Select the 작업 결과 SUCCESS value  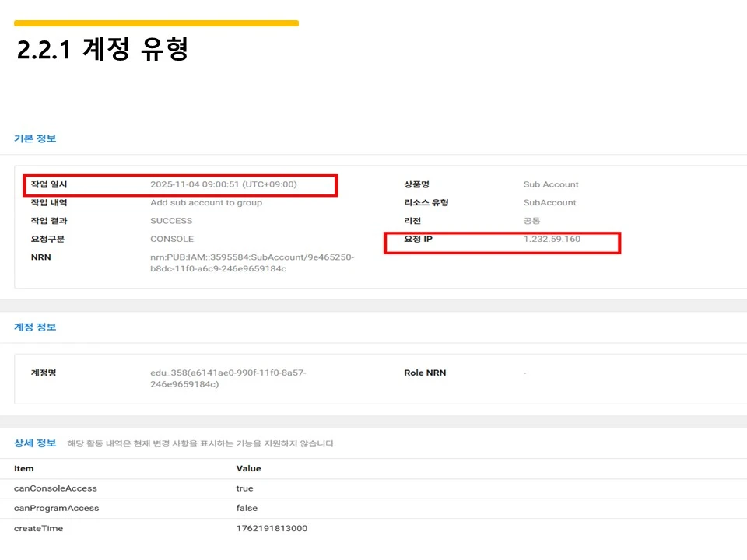click(x=173, y=220)
